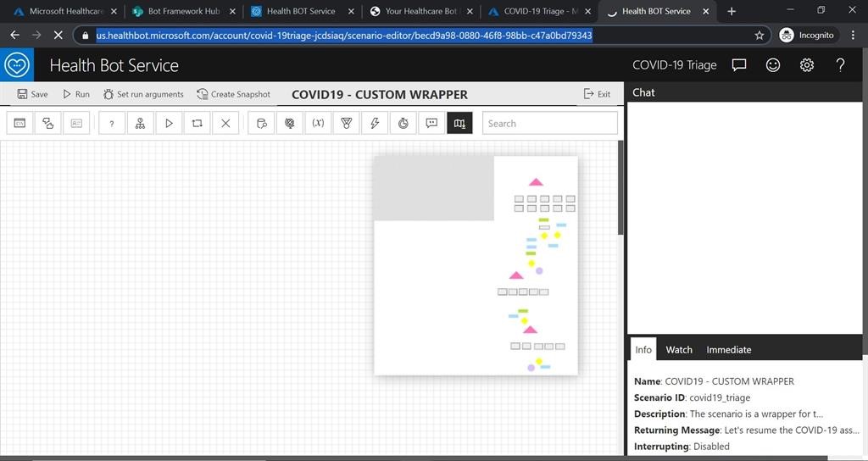Viewport: 868px width, 461px height.
Task: Switch to the Immediate tab
Action: (x=728, y=350)
